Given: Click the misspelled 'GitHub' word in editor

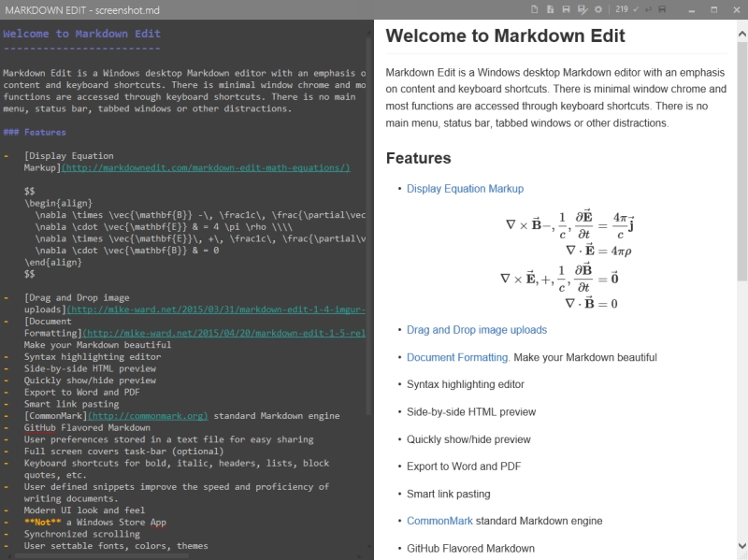Looking at the screenshot, I should tap(40, 428).
